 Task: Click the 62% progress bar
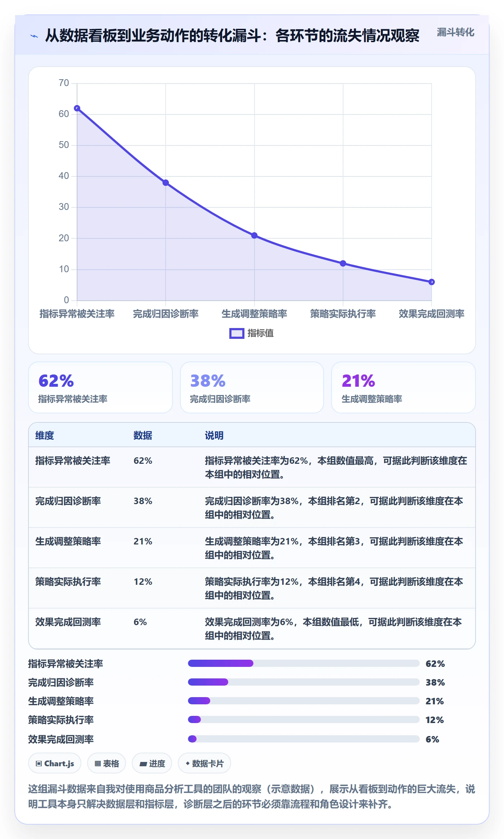[304, 663]
